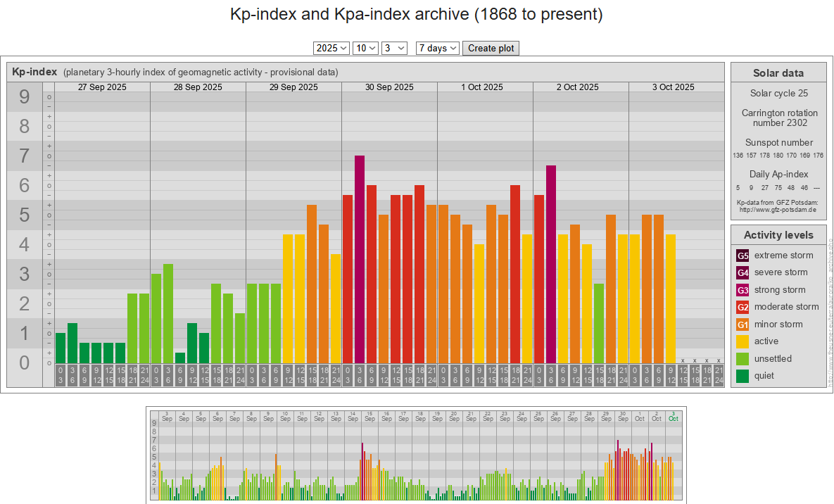Click Carrington rotation number 2302 text
834x504 pixels.
pyautogui.click(x=780, y=118)
